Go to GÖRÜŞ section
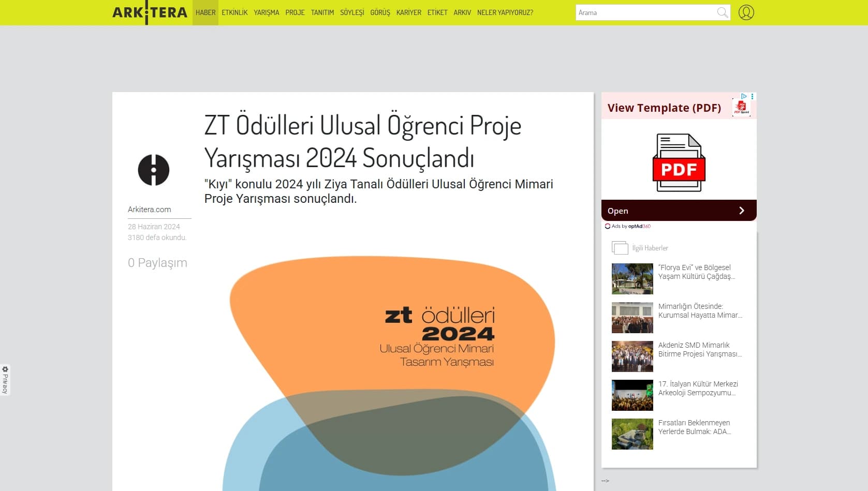The width and height of the screenshot is (868, 491). pos(380,12)
